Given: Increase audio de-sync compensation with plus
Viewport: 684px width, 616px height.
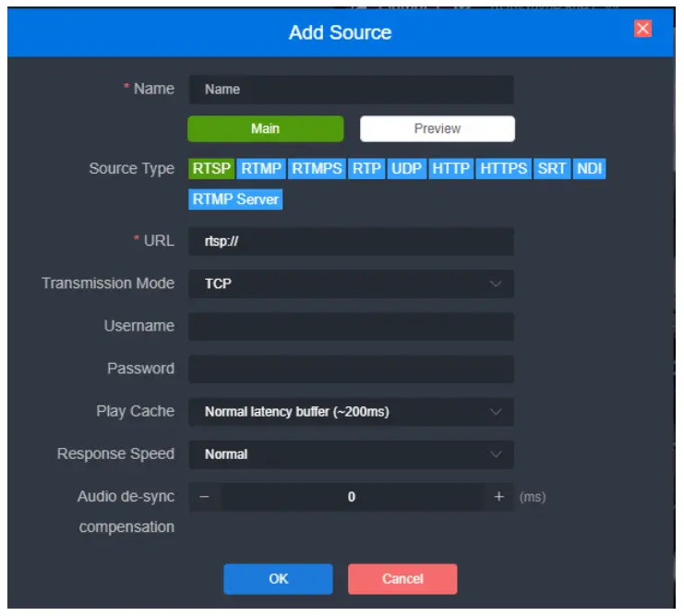Looking at the screenshot, I should (499, 497).
